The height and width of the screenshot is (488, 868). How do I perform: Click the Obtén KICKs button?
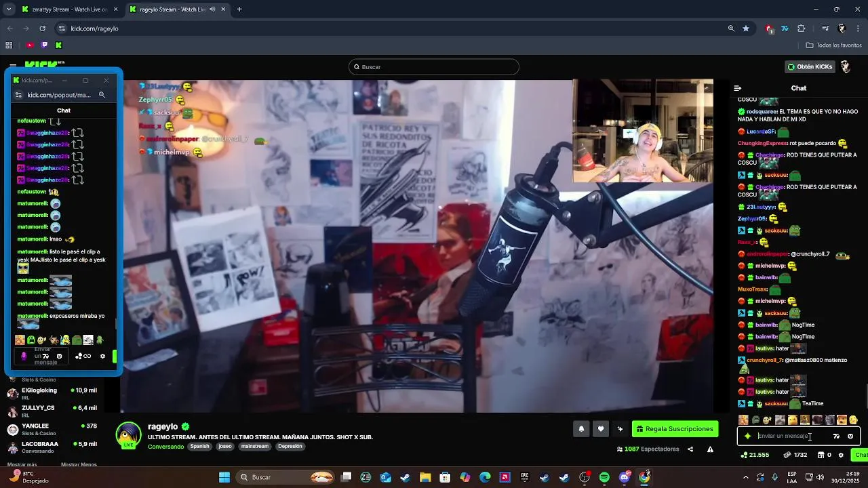810,66
